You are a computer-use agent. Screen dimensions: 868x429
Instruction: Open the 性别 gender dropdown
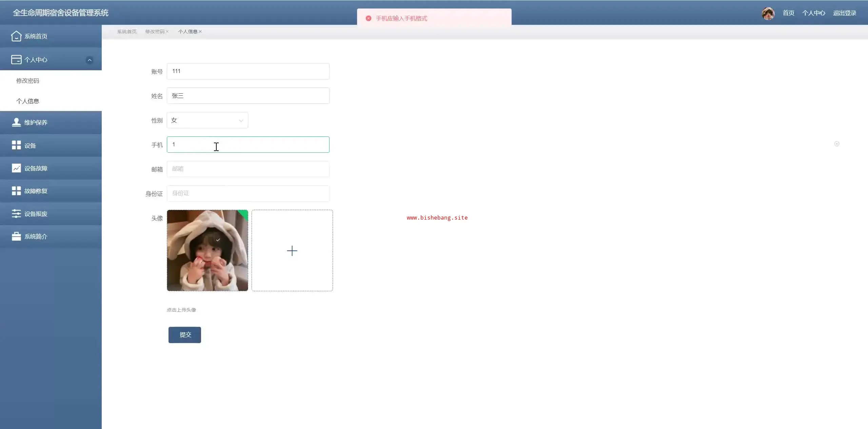(207, 120)
